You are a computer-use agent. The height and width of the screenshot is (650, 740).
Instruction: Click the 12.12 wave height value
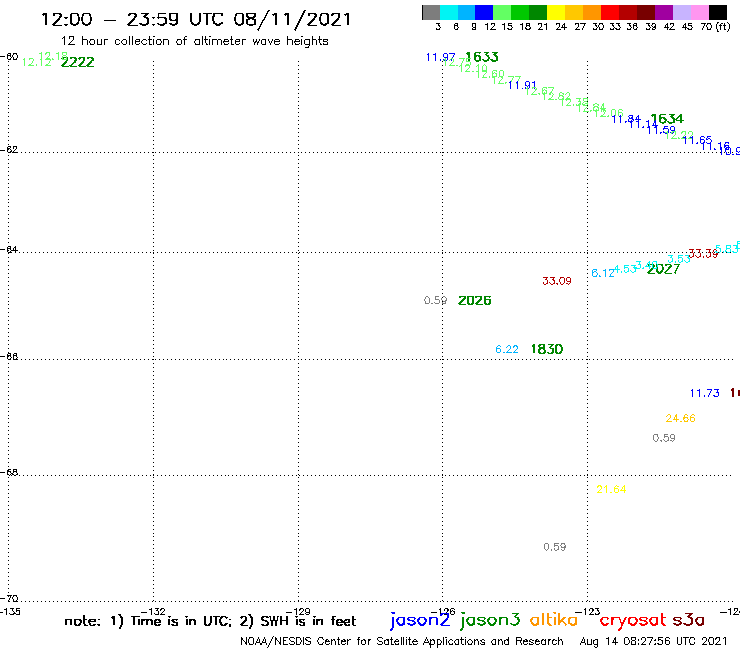36,62
